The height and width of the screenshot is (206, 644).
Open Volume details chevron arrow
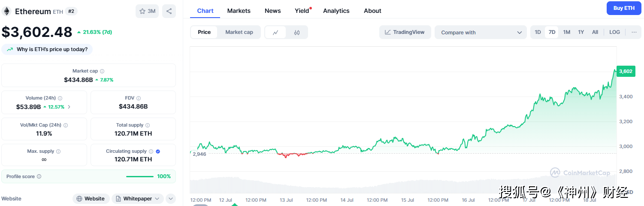[69, 107]
